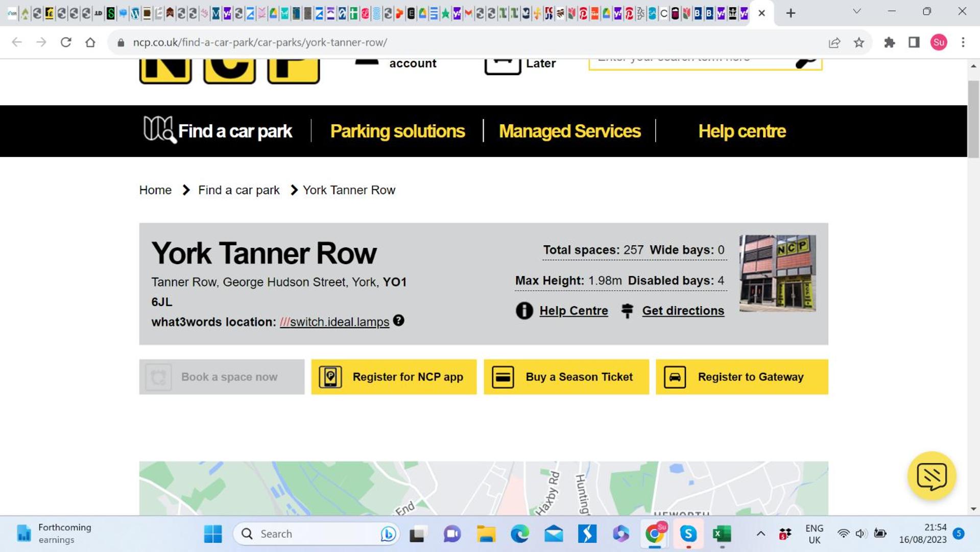Viewport: 980px width, 552px height.
Task: Launch Microsoft Edge from taskbar
Action: point(520,534)
